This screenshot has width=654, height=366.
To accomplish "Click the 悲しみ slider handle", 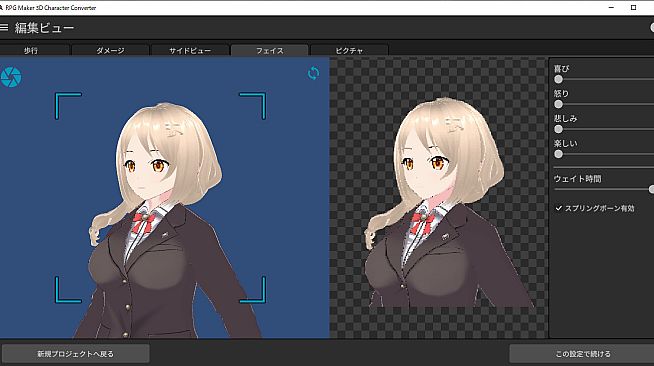I will (558, 129).
